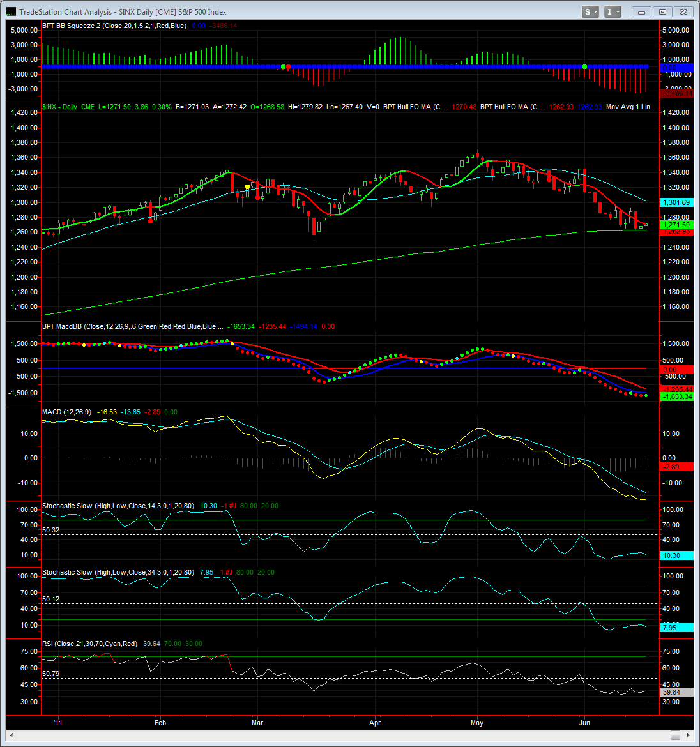Screen dimensions: 700x747
Task: Click the 50.32 dotted midline label
Action: pos(51,530)
